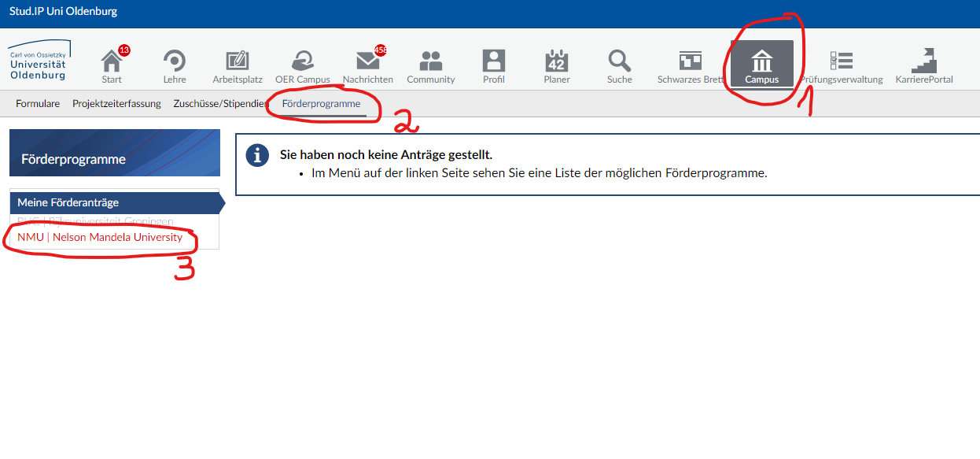The height and width of the screenshot is (459, 980).
Task: Open the Planer calendar icon
Action: pyautogui.click(x=556, y=62)
